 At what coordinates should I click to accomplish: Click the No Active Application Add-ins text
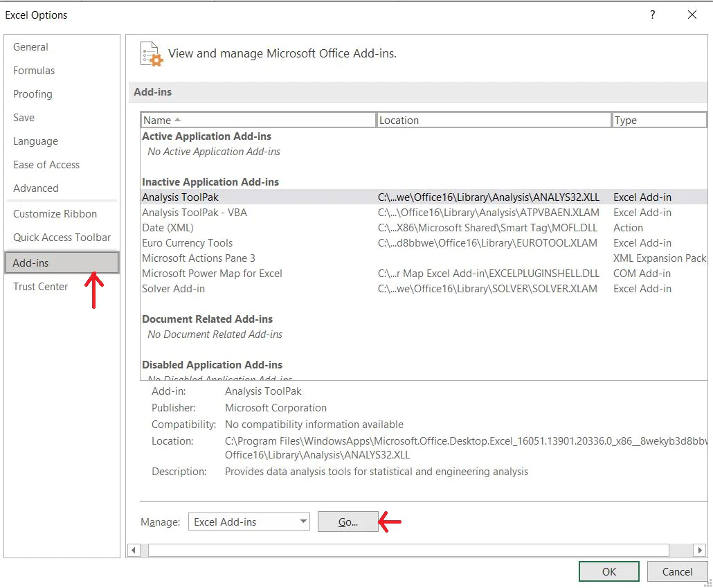coord(214,152)
